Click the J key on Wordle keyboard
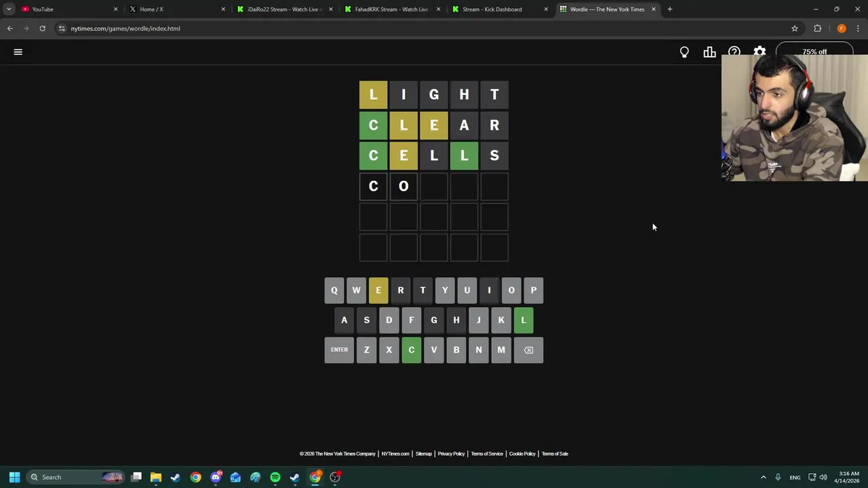Screen dimensions: 868x488 click(x=479, y=320)
